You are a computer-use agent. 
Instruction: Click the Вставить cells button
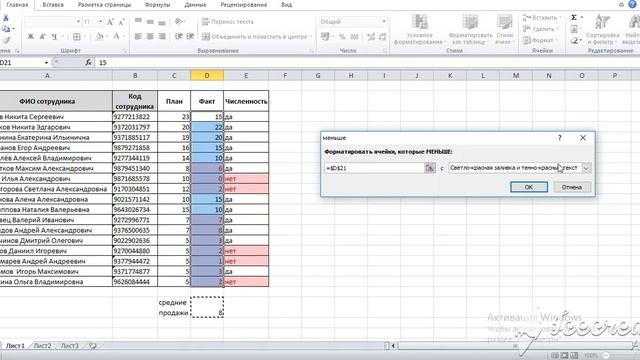(x=542, y=18)
